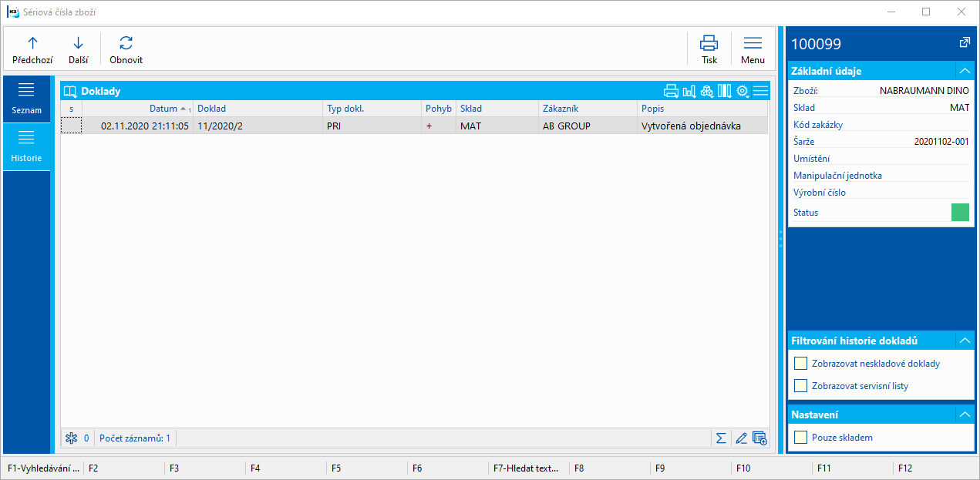This screenshot has height=480, width=980.
Task: Click the pencil edit icon in footer
Action: click(741, 438)
